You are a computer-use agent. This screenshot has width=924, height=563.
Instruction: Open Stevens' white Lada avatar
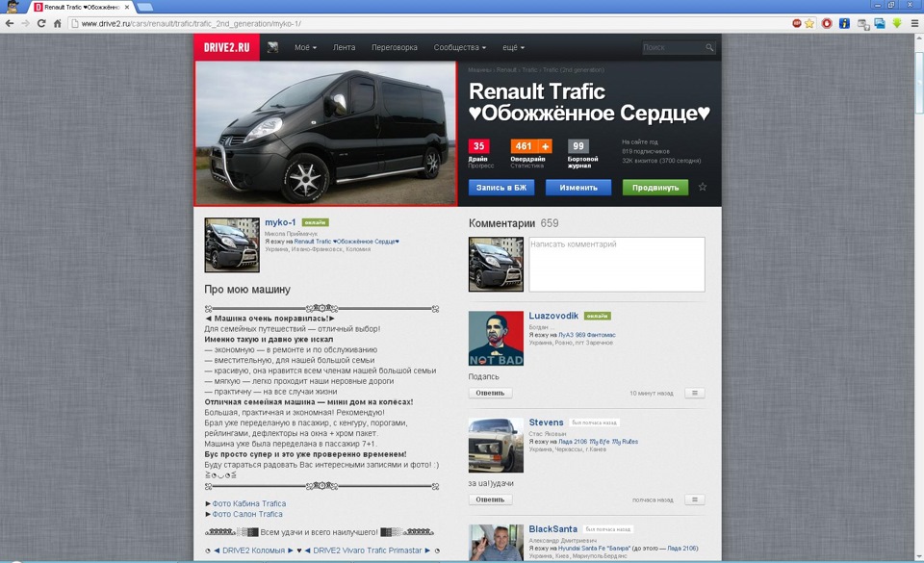496,446
